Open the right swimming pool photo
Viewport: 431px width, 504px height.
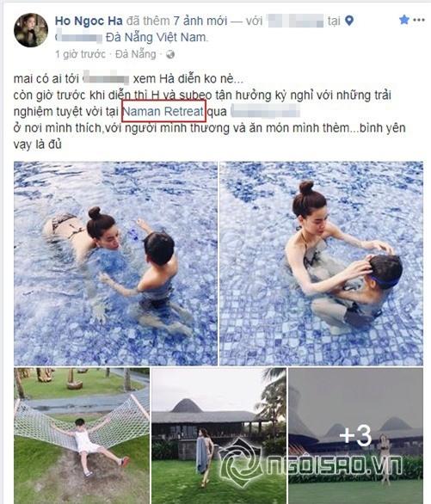pos(321,263)
